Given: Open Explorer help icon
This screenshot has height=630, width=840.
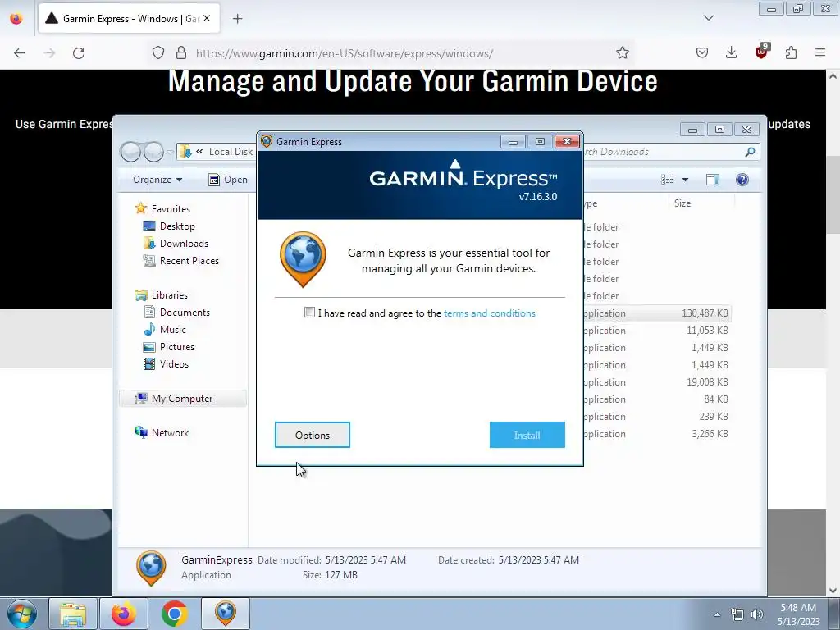Looking at the screenshot, I should point(742,180).
